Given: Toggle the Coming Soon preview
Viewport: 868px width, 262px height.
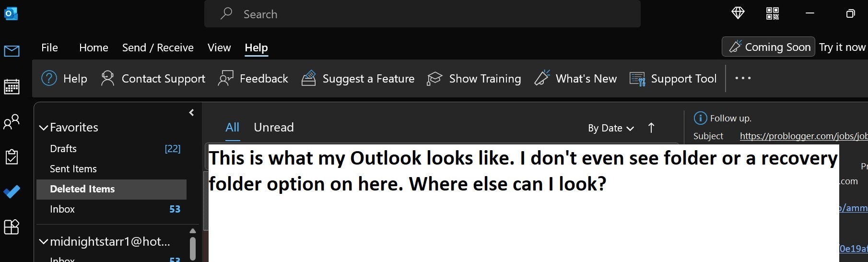Looking at the screenshot, I should [769, 47].
